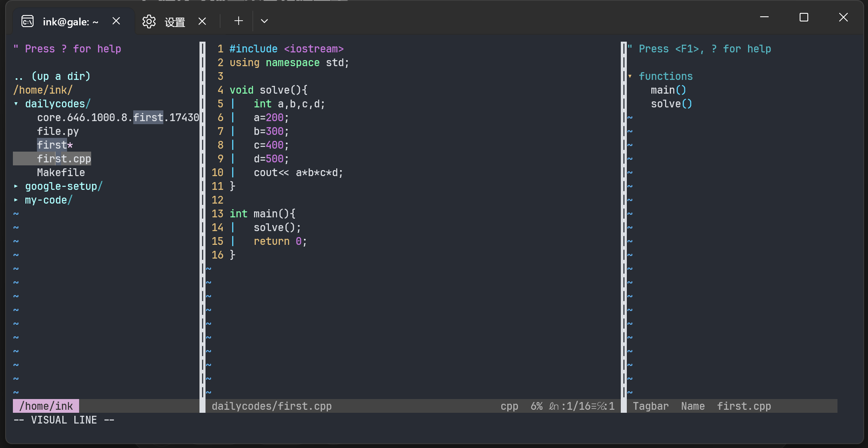Jump to main() in Tagbar
The width and height of the screenshot is (868, 448).
[669, 90]
